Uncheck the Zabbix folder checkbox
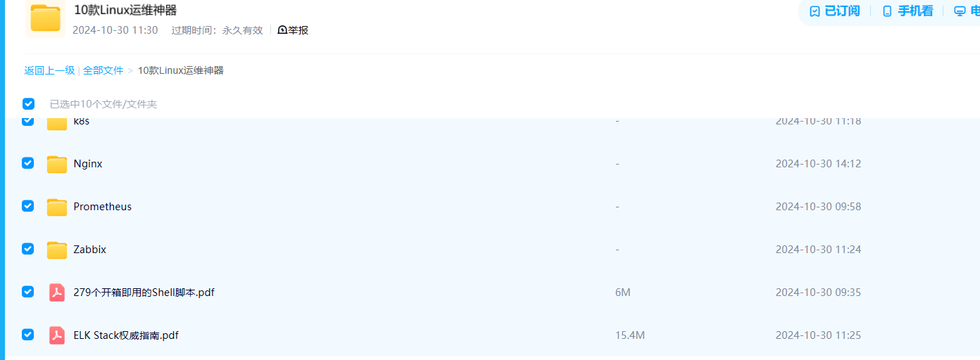 pos(27,249)
